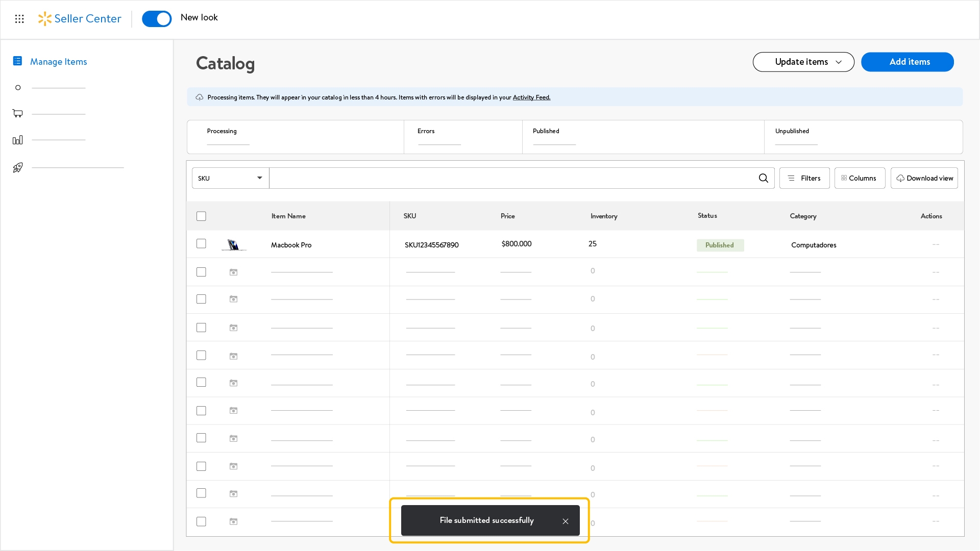The height and width of the screenshot is (551, 980).
Task: Click the Actions column header
Action: (932, 216)
